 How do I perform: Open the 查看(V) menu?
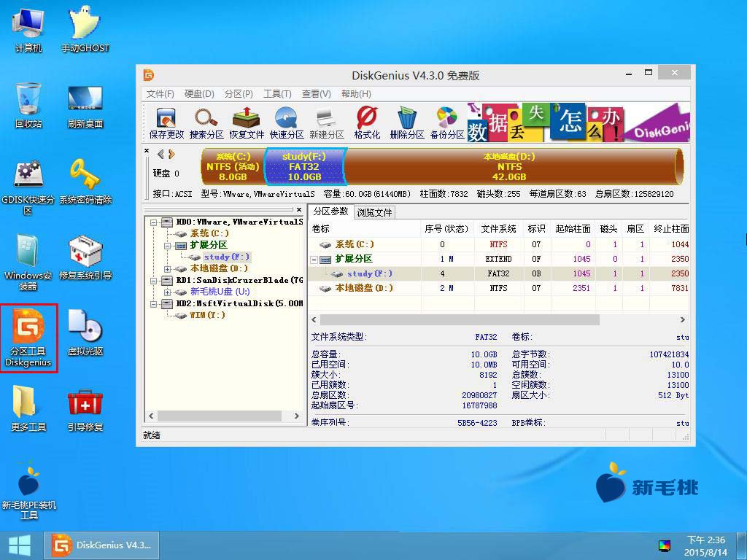317,94
